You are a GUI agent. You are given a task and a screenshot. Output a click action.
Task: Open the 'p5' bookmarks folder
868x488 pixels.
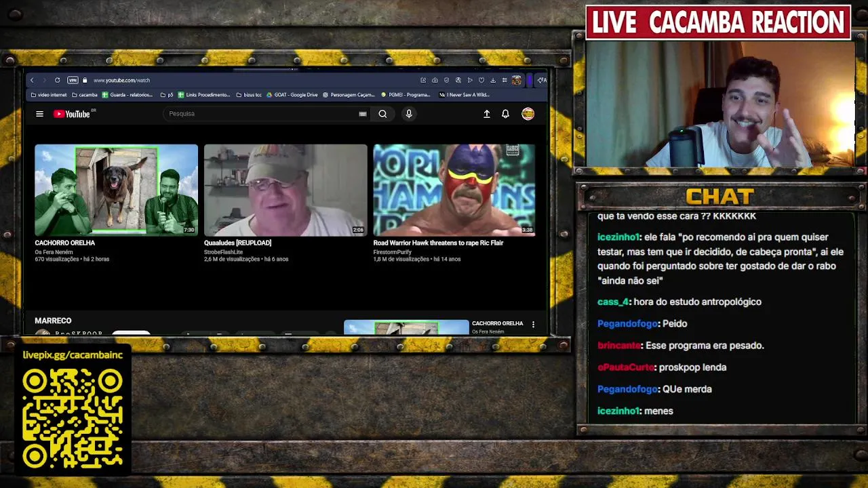[167, 95]
